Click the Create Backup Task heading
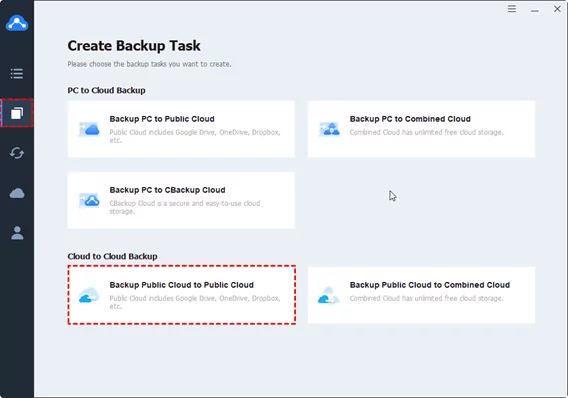 coord(134,46)
